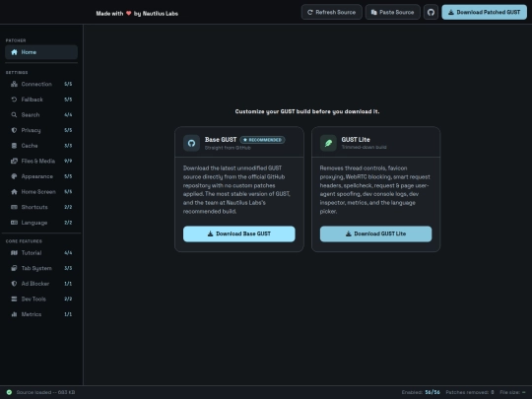Image resolution: width=532 pixels, height=399 pixels.
Task: Click the Dev Tools icon
Action: click(x=14, y=299)
